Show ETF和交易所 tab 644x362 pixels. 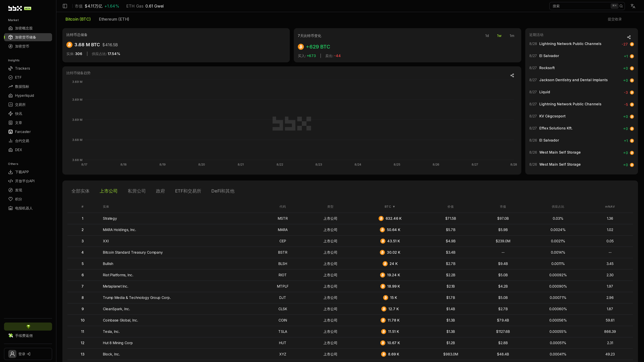click(188, 191)
